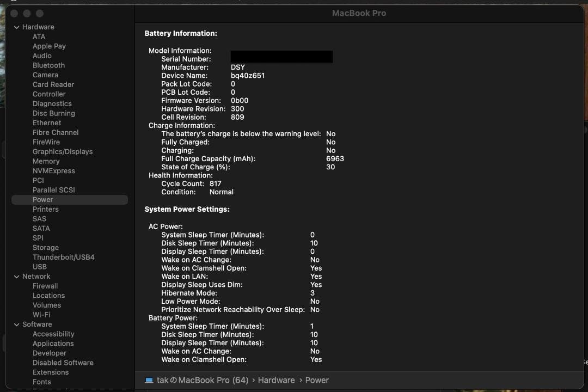The image size is (588, 392).
Task: View the Wi-Fi network details
Action: [x=41, y=314]
